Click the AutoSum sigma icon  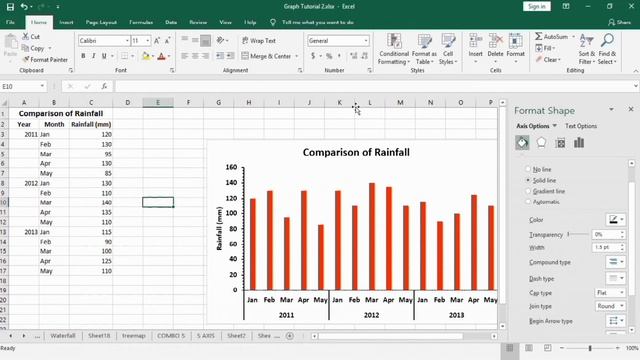[539, 36]
